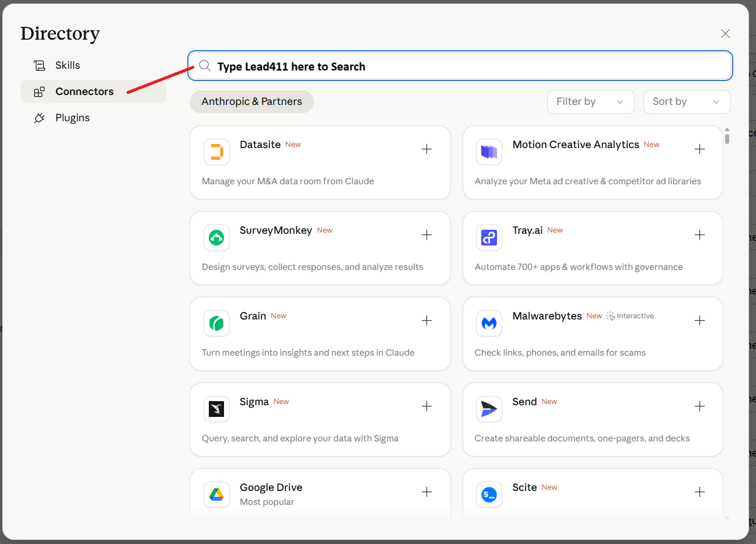Click 'Turn meetings into insights' description
This screenshot has width=756, height=544.
[x=308, y=353]
